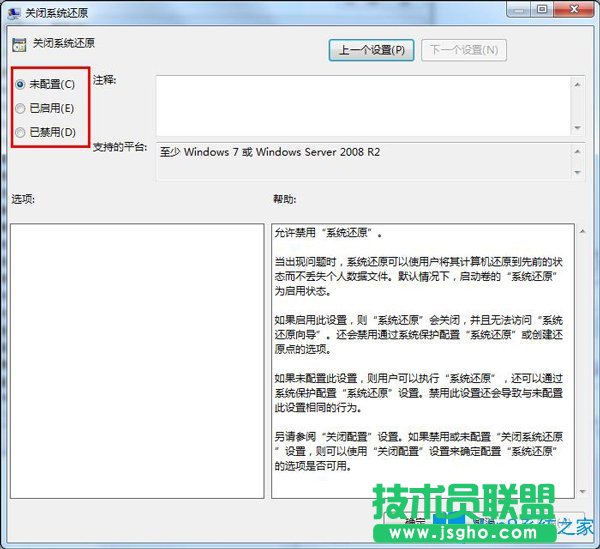The image size is (600, 549).
Task: Click the help line 允许禁用“系统还原”。
Action: click(328, 233)
